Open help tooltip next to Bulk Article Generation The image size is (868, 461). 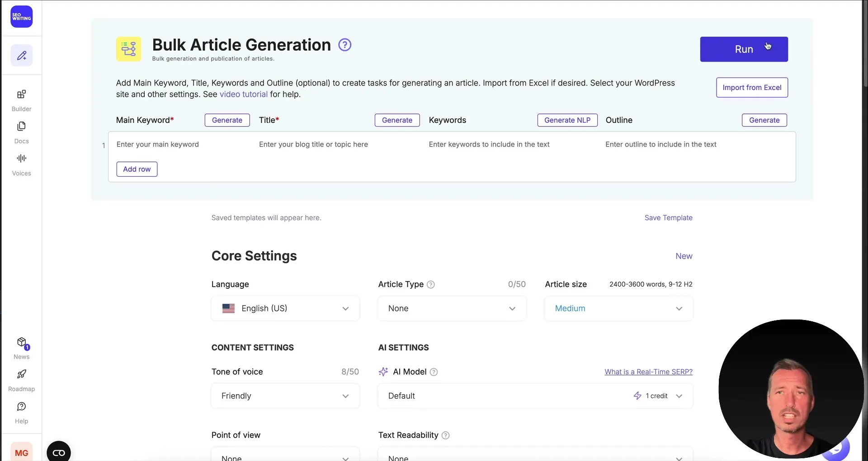pyautogui.click(x=344, y=44)
